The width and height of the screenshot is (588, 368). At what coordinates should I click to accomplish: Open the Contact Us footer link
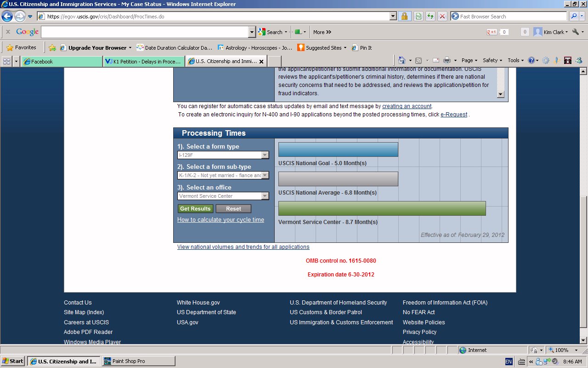click(x=78, y=303)
